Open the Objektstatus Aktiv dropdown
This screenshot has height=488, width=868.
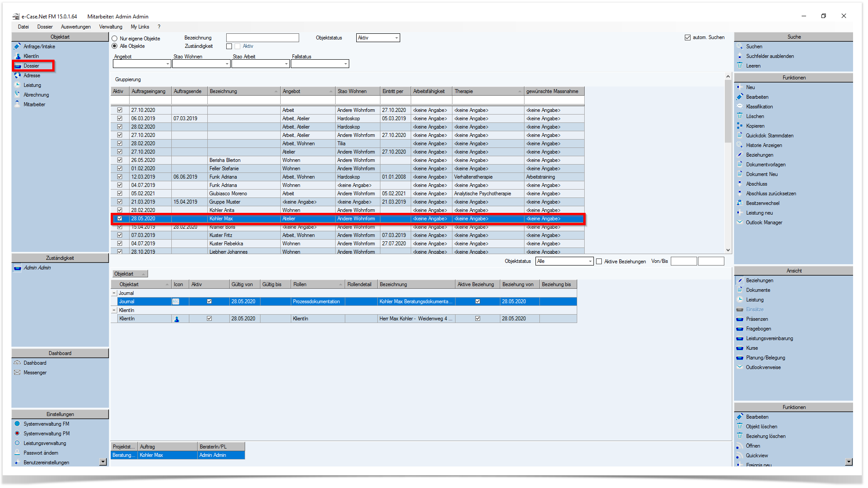396,38
